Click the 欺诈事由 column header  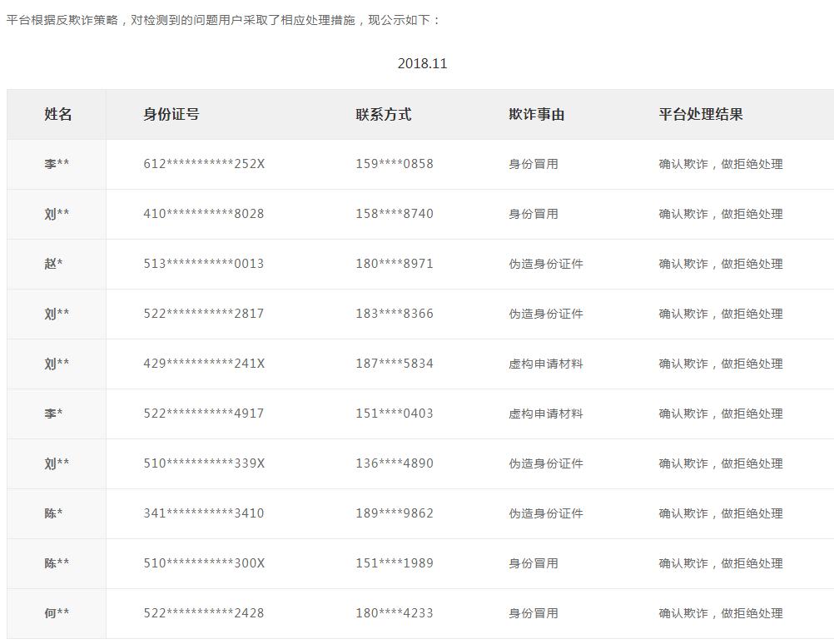pos(529,114)
